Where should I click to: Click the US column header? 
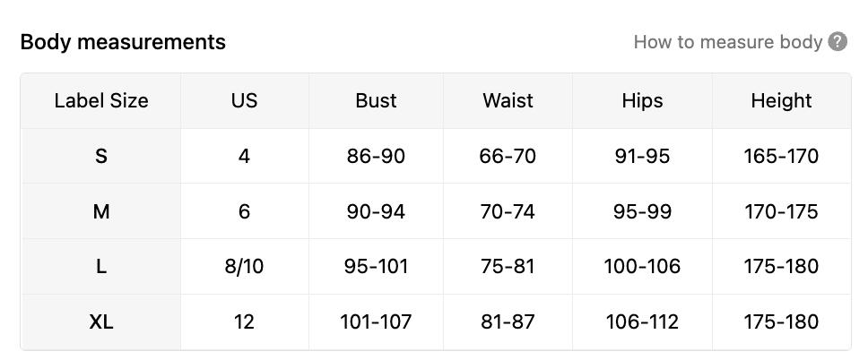point(244,101)
